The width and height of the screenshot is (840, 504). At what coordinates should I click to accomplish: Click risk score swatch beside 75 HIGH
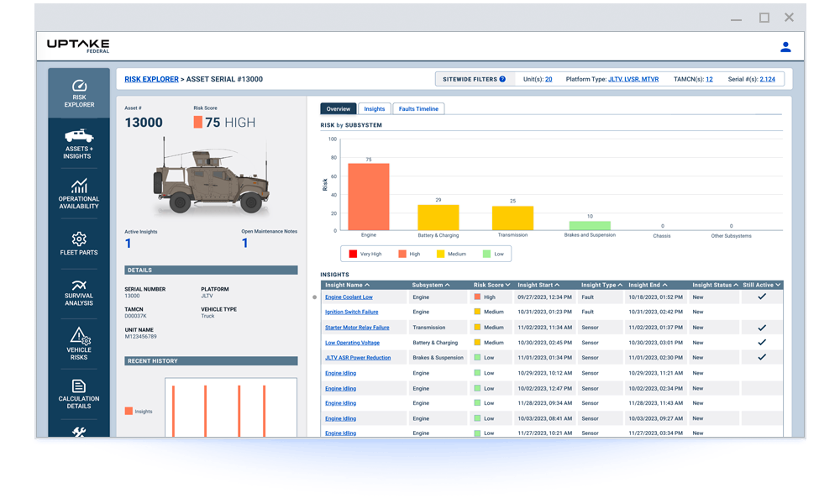pyautogui.click(x=197, y=122)
